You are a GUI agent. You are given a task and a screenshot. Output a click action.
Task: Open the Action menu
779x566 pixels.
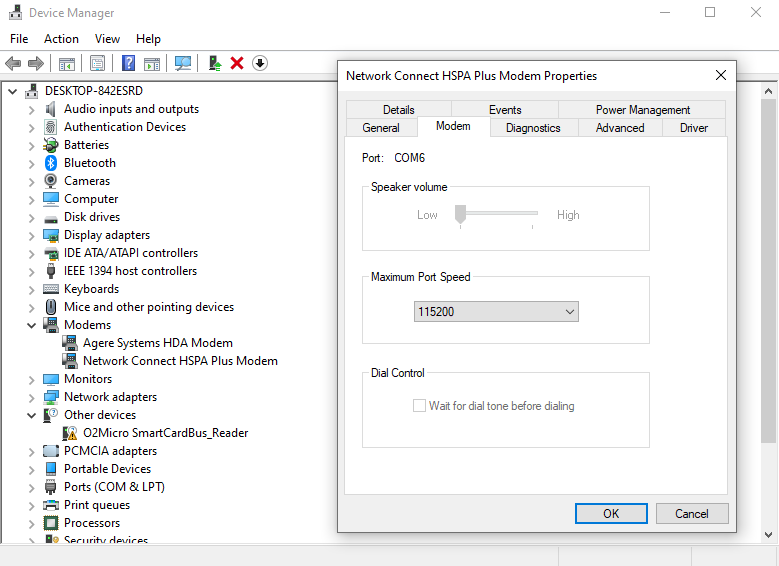[x=61, y=39]
